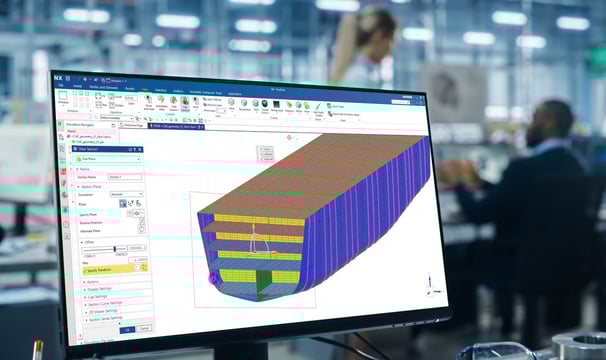Click the highlighted Specify Translation row

point(115,269)
